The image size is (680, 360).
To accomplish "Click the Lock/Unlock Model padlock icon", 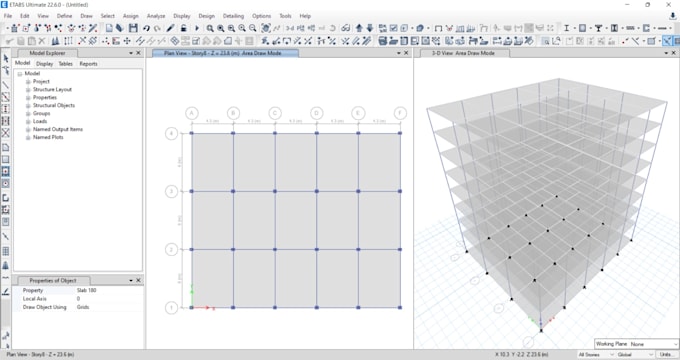I will (183, 28).
